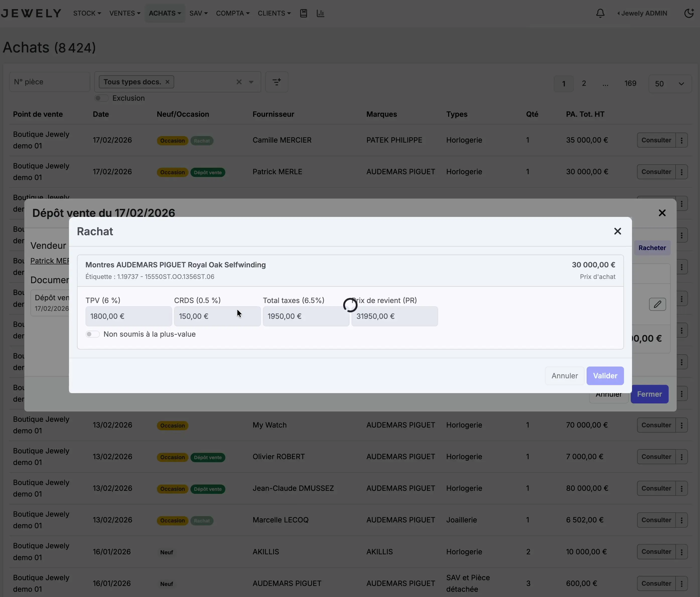Click the 'Rachat' badge on Camille MERCIER row
The width and height of the screenshot is (700, 597).
click(202, 141)
